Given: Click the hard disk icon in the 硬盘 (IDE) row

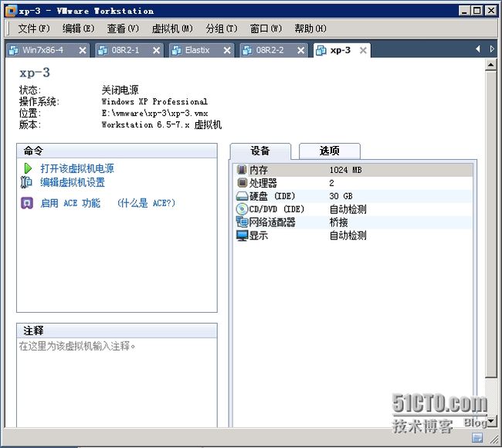Looking at the screenshot, I should tap(242, 196).
